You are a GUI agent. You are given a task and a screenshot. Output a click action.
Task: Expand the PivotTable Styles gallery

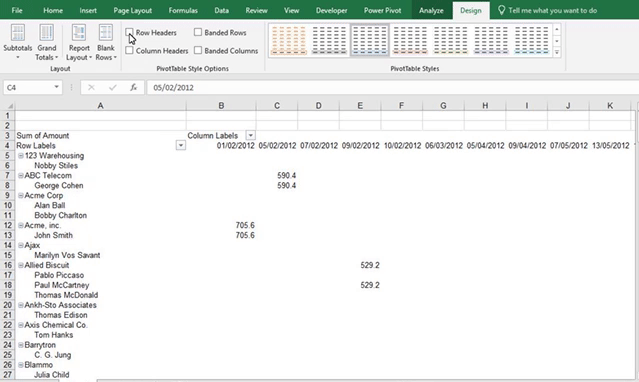[557, 52]
